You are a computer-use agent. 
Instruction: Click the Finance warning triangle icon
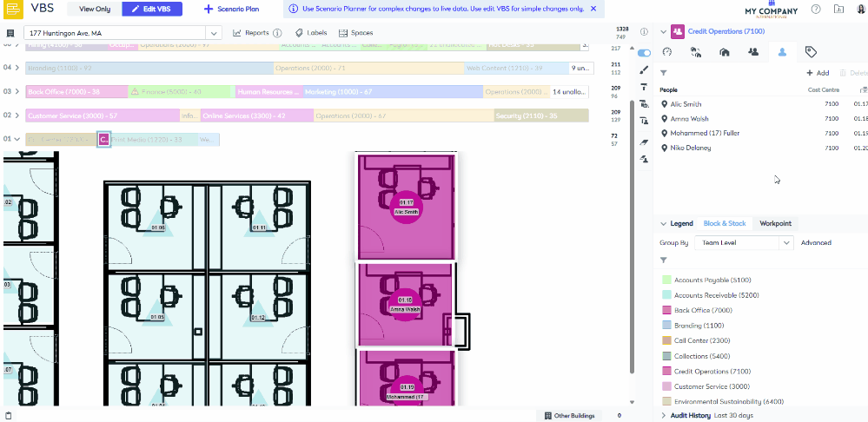tap(134, 92)
